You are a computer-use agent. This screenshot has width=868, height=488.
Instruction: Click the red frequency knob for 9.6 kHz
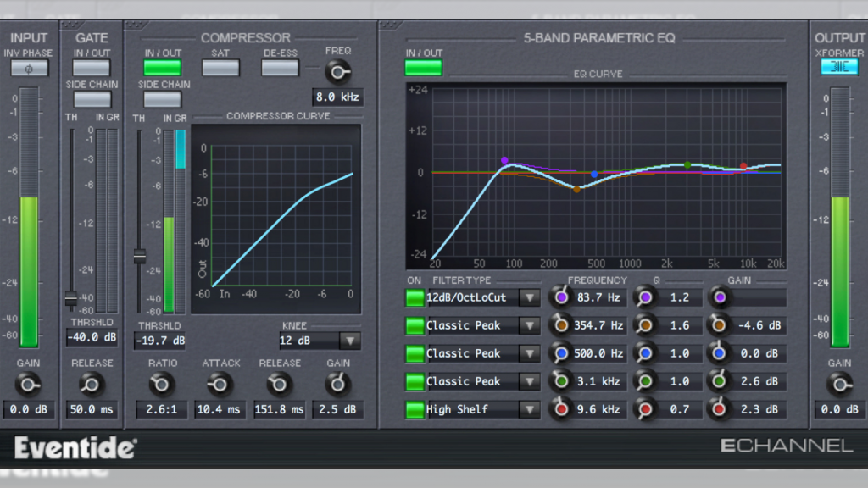coord(561,409)
